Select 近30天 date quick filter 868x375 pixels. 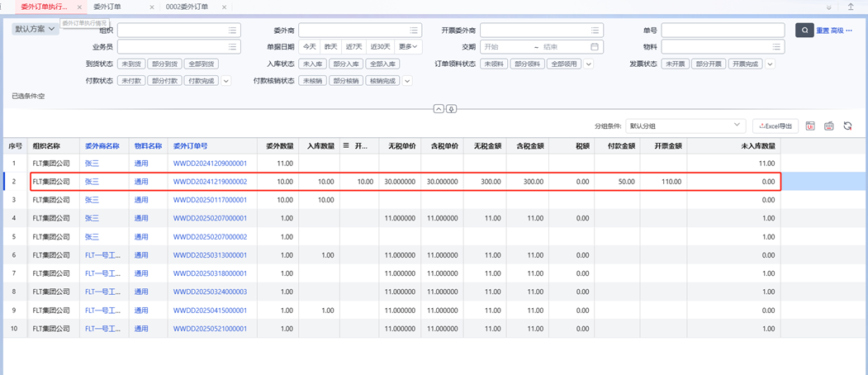(380, 47)
